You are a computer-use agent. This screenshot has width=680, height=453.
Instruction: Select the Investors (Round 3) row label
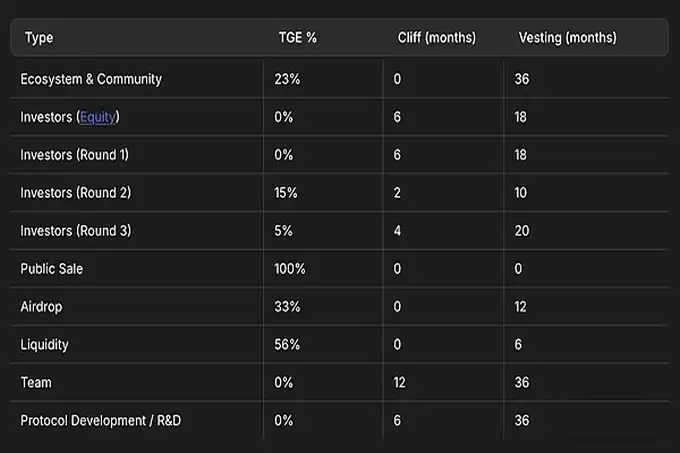tap(75, 231)
